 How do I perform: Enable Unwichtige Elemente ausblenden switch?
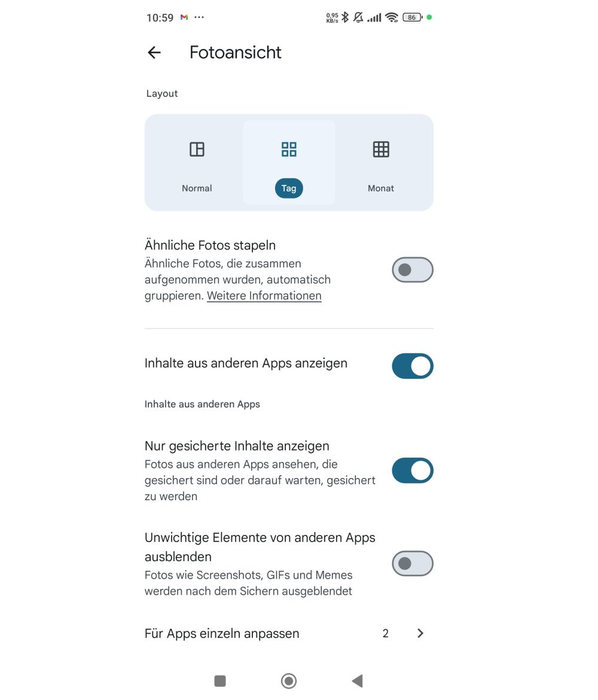click(x=412, y=564)
